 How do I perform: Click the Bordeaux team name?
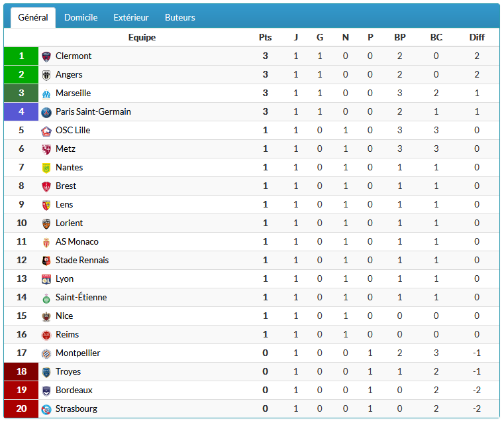click(x=74, y=391)
